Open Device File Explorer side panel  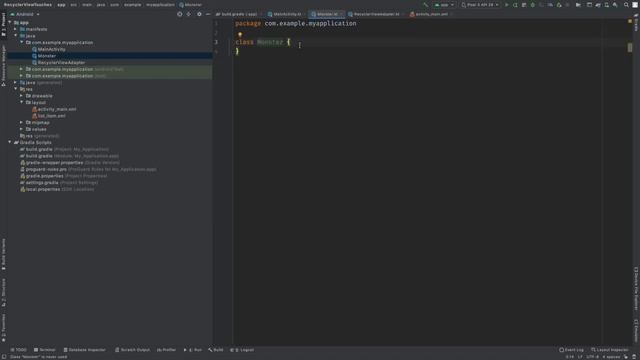(636, 289)
